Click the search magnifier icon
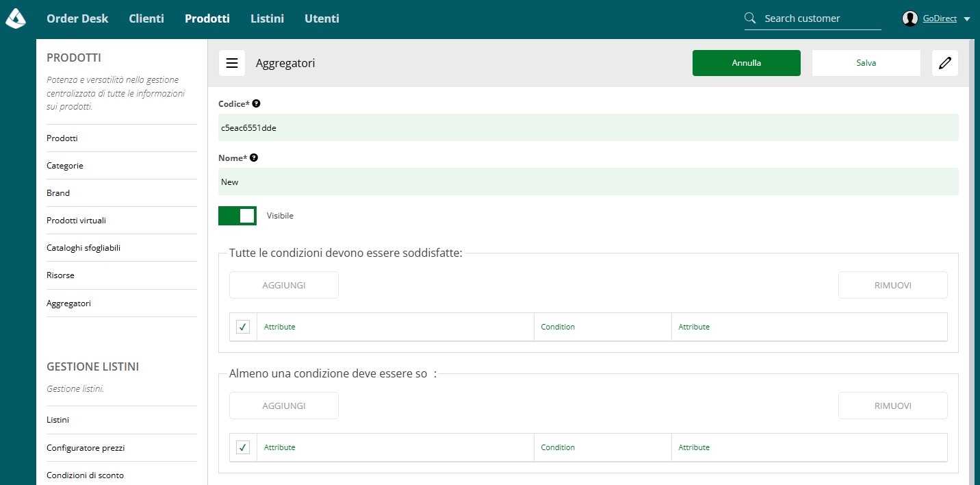Viewport: 980px width, 485px height. pyautogui.click(x=750, y=18)
